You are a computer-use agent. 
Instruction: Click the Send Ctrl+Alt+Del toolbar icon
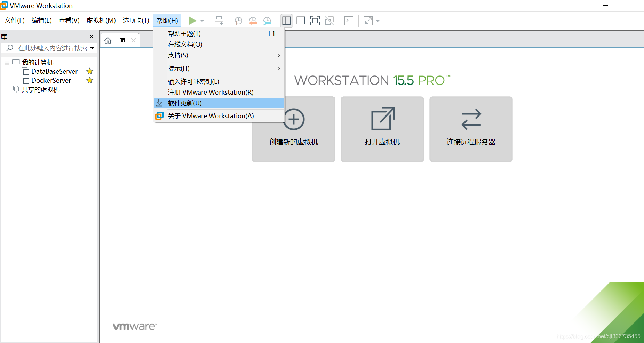219,21
